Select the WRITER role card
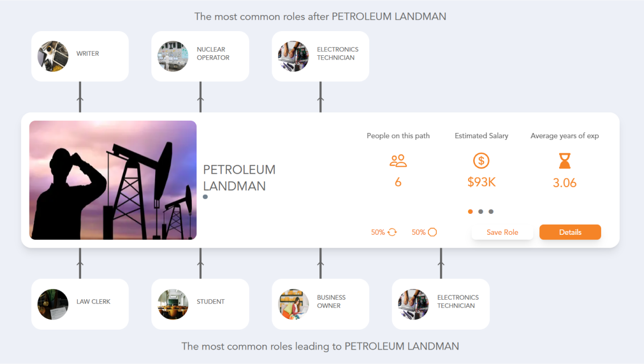The height and width of the screenshot is (364, 644). 79,56
